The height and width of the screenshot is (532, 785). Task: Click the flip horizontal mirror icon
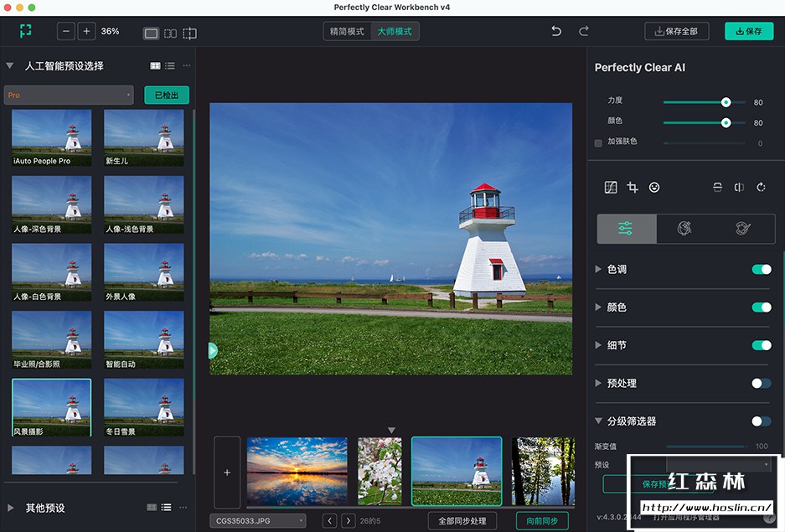coord(739,188)
